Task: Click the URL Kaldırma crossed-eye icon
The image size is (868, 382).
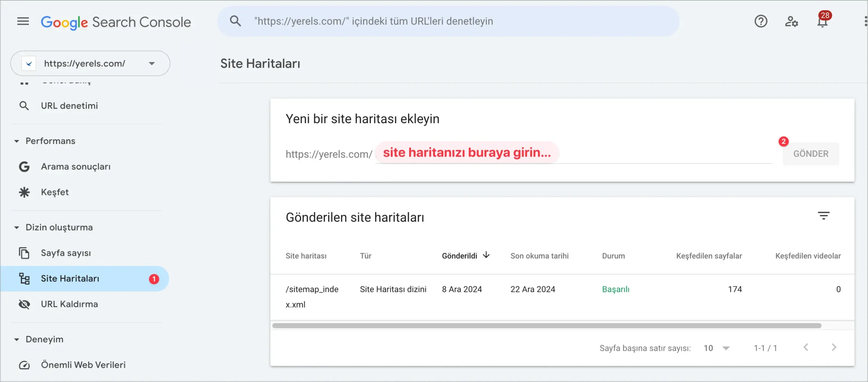Action: (x=24, y=304)
